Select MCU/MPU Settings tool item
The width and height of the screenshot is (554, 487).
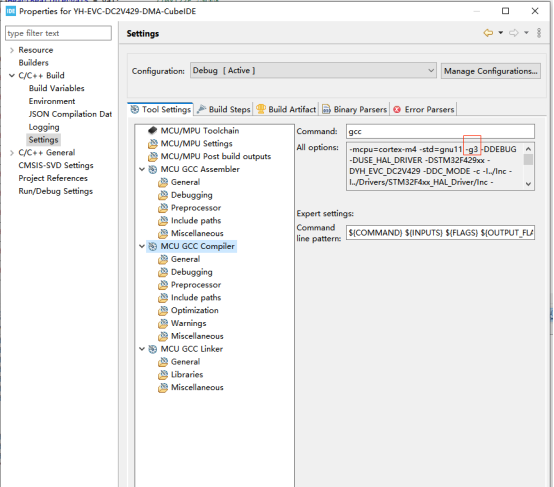(x=196, y=143)
